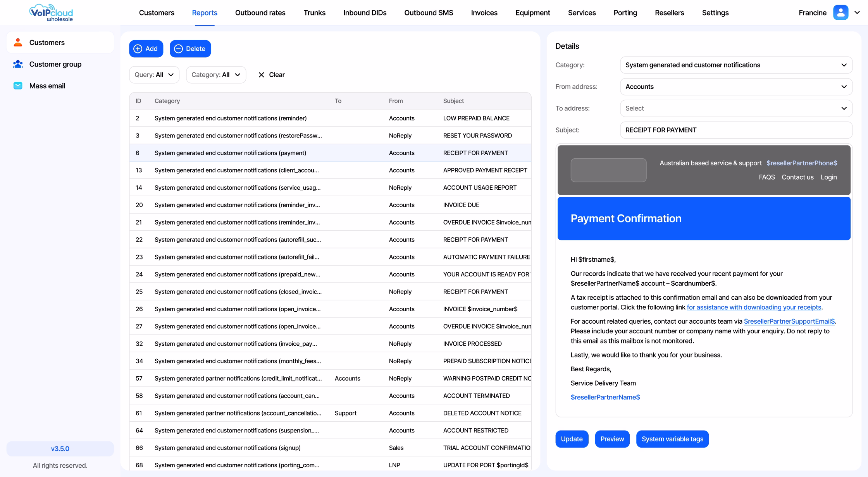The width and height of the screenshot is (868, 477).
Task: Click the Update button
Action: [572, 439]
